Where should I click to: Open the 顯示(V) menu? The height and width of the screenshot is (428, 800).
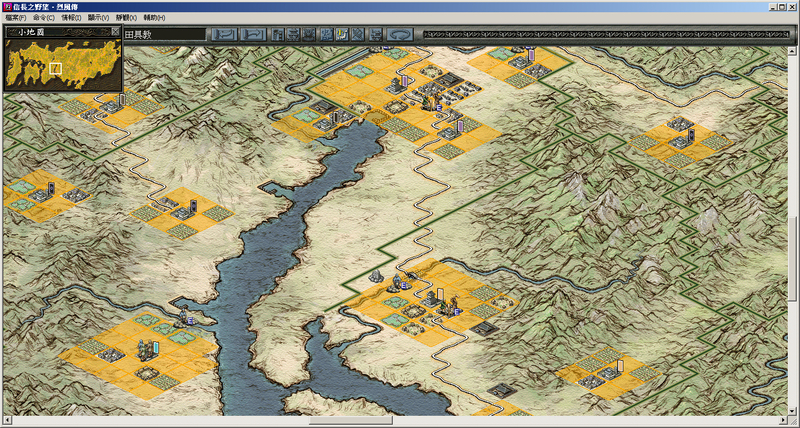[98, 17]
